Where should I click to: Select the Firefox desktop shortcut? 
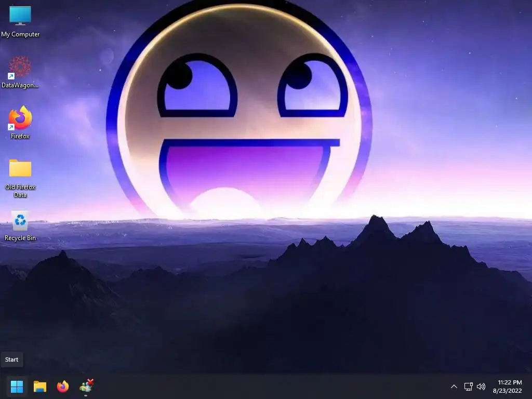point(20,123)
